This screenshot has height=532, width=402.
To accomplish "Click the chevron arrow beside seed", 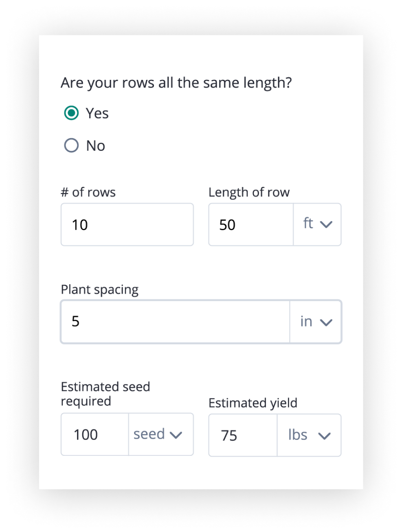I will pos(176,435).
